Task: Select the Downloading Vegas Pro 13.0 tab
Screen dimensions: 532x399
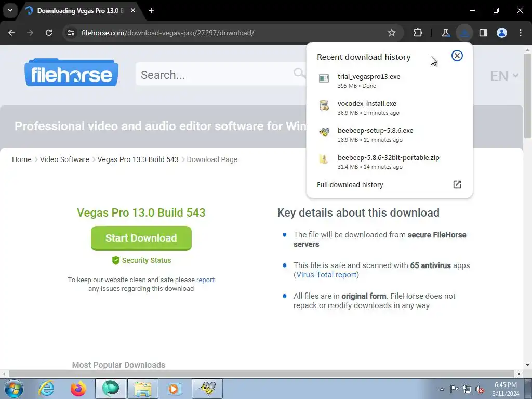Action: click(x=79, y=11)
